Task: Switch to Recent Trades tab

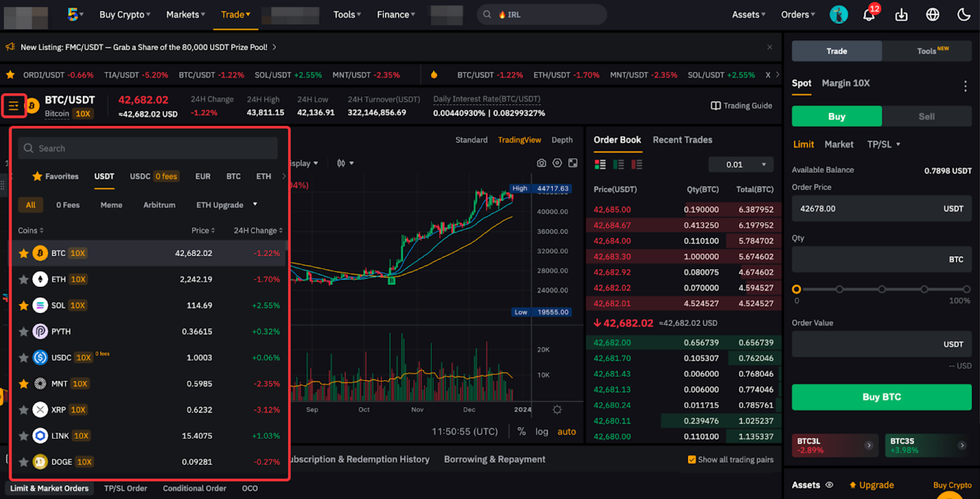Action: (x=682, y=140)
